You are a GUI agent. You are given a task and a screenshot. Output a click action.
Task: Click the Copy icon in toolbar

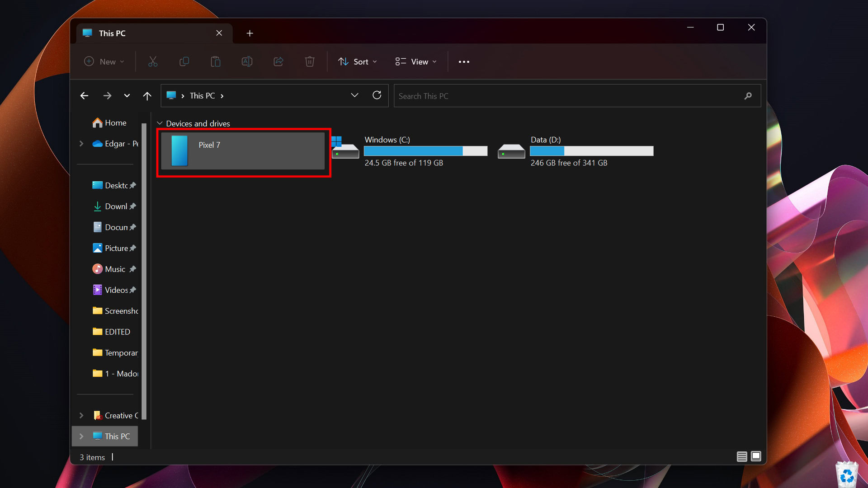(184, 61)
